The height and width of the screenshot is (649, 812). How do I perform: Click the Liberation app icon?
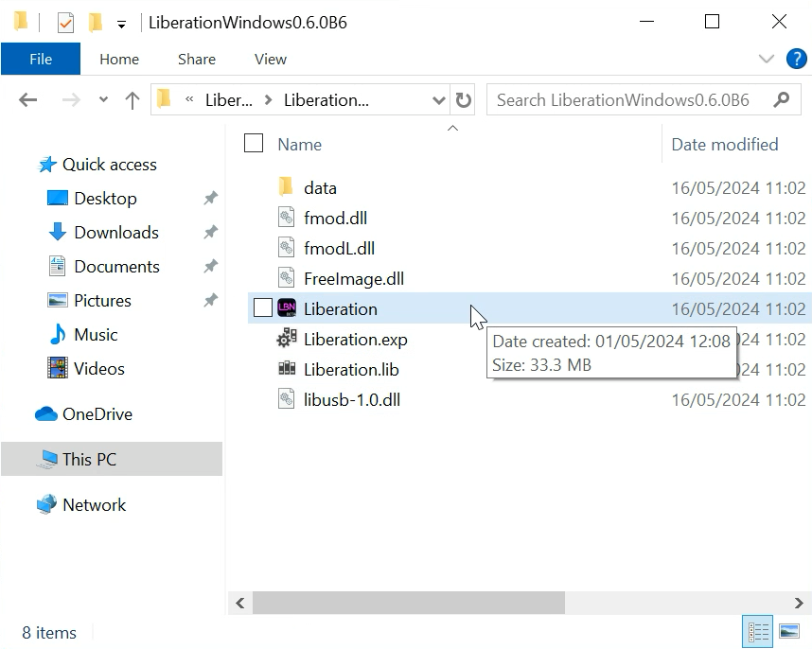pyautogui.click(x=287, y=309)
